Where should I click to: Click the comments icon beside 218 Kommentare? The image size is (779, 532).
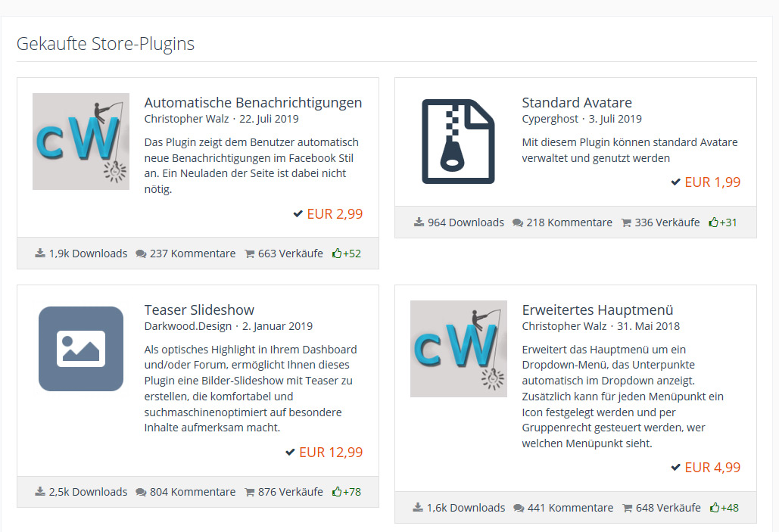(518, 222)
